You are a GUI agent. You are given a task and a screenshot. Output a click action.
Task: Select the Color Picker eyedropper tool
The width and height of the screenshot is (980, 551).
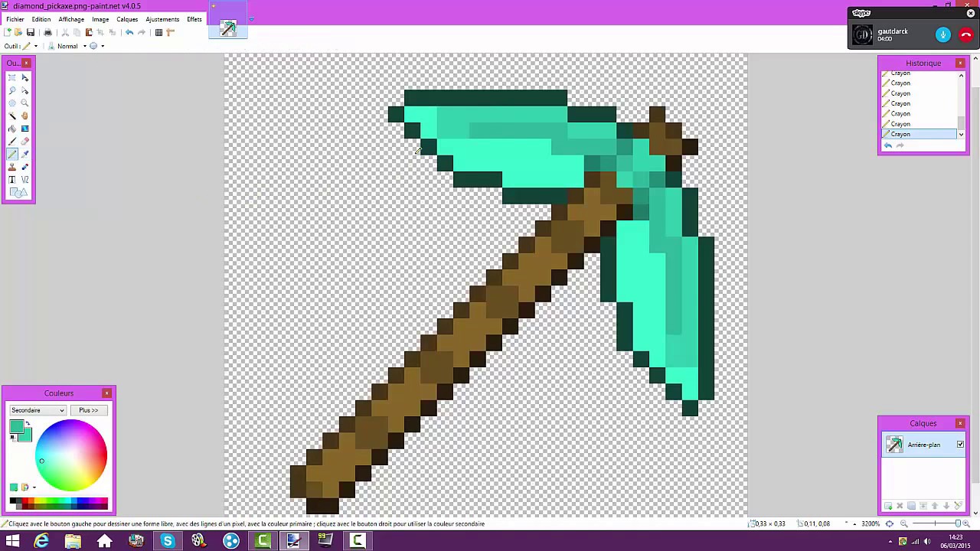[24, 154]
